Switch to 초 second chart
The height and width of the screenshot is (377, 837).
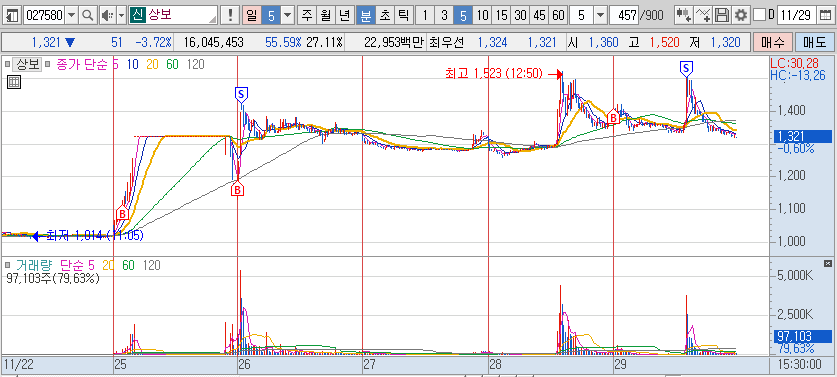[384, 15]
